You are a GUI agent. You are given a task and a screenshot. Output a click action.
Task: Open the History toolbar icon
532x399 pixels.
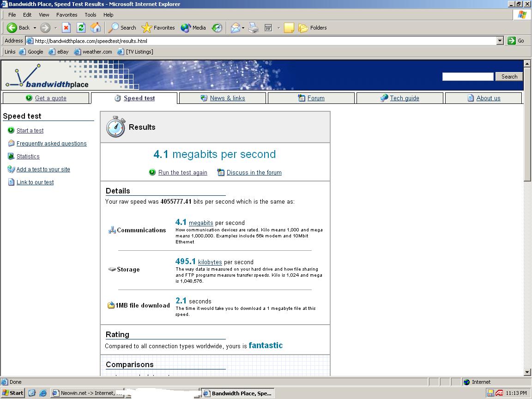pos(217,28)
